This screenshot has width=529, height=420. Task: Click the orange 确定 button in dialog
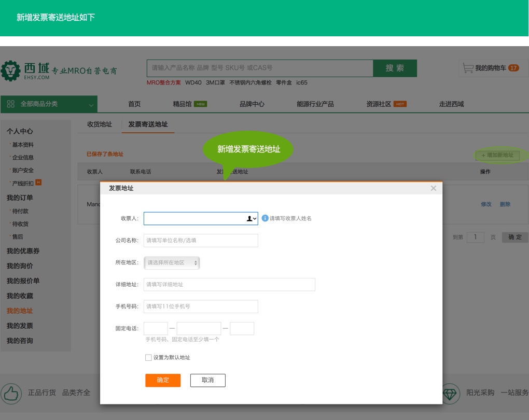[x=163, y=380]
